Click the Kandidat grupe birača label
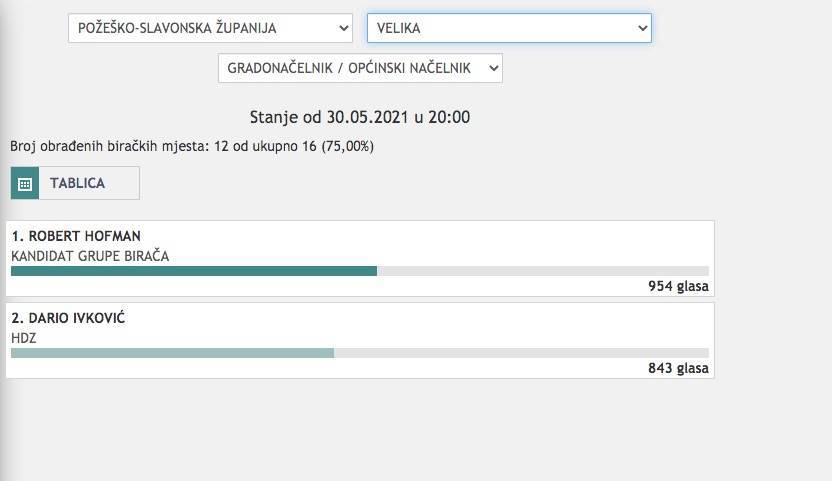Viewport: 832px width, 481px height. coord(90,256)
